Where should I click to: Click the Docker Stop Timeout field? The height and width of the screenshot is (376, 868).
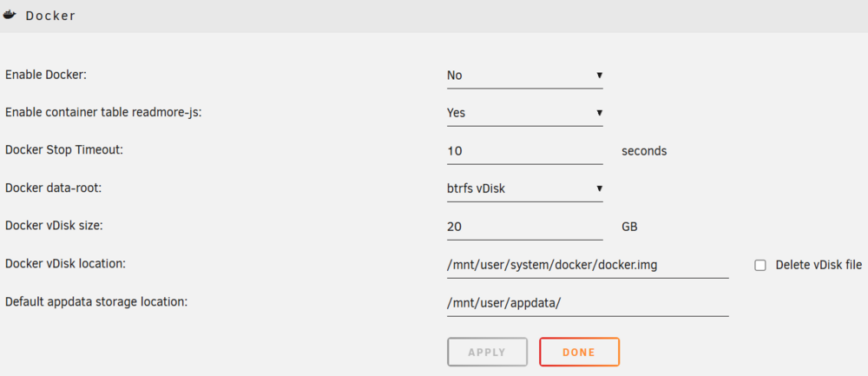[x=525, y=150]
